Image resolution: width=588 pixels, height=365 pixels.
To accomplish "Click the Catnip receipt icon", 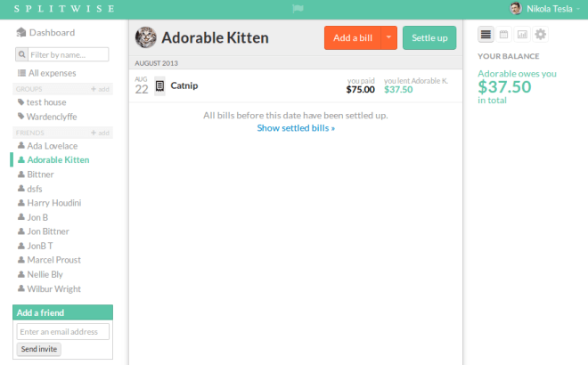I will [159, 86].
